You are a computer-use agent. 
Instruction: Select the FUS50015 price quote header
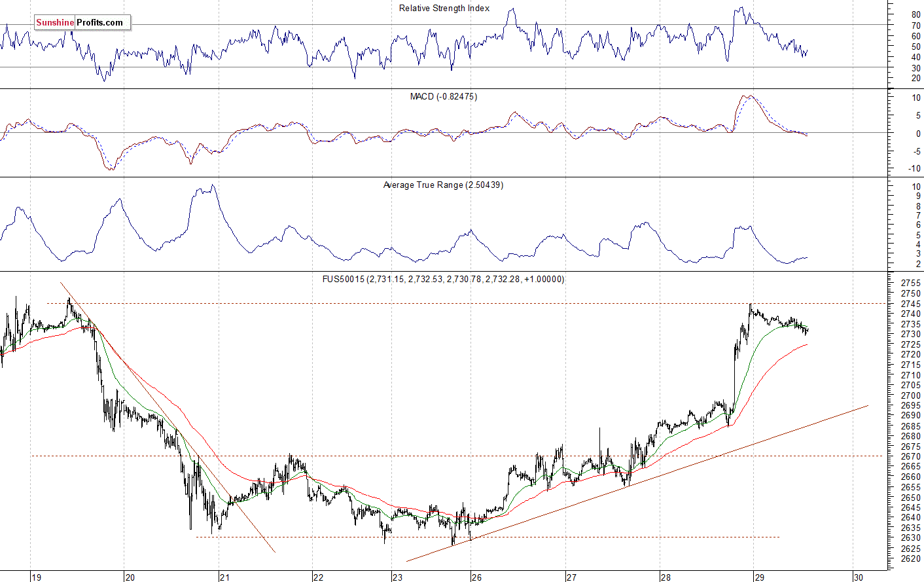(443, 280)
